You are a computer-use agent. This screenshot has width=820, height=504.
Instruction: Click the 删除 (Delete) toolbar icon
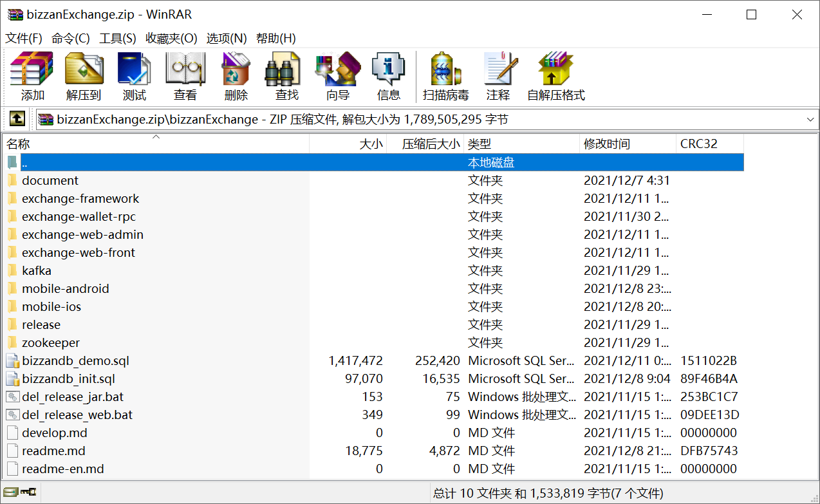click(x=236, y=69)
